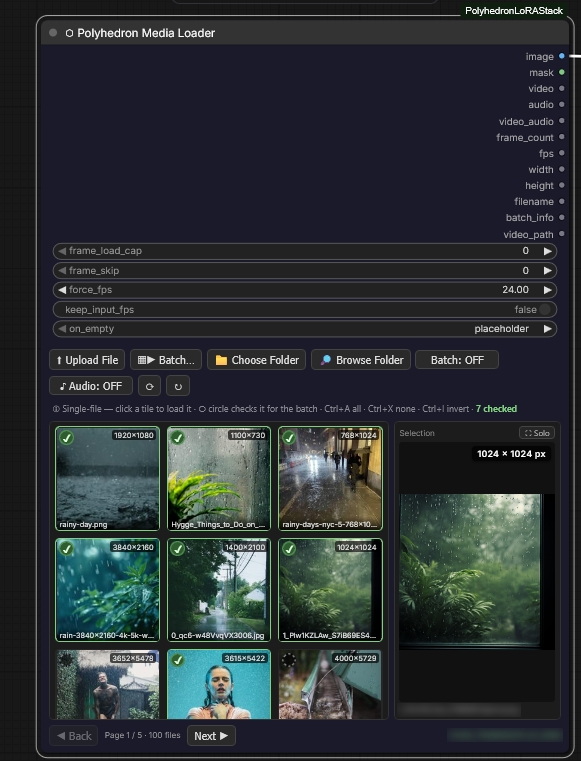Click the refresh icon right of Audio: OFF
This screenshot has height=761, width=581.
(x=149, y=386)
